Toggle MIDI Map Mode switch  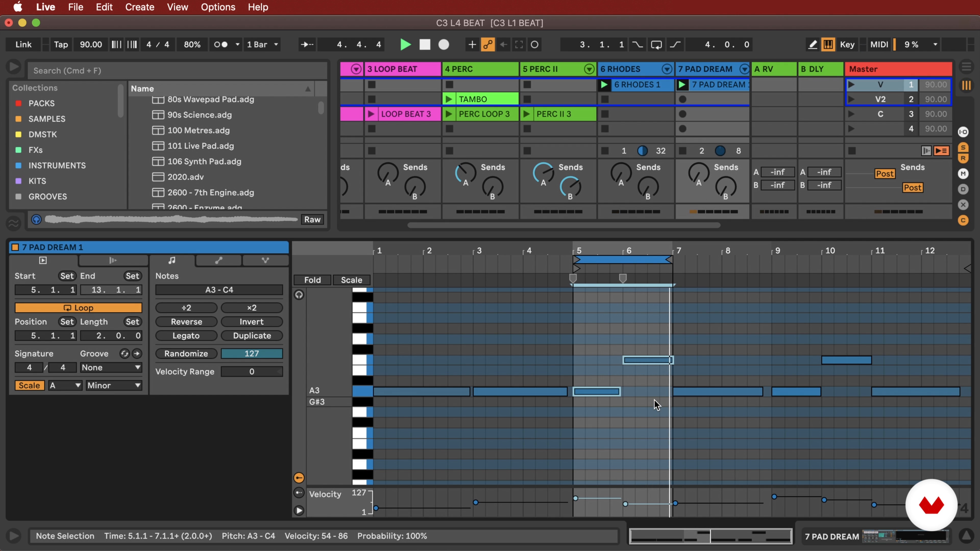coord(879,44)
